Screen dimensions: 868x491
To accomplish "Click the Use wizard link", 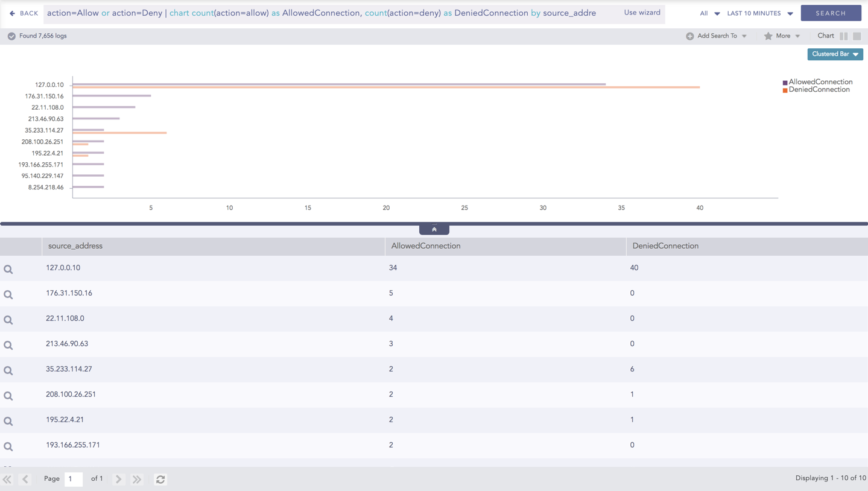I will (642, 13).
